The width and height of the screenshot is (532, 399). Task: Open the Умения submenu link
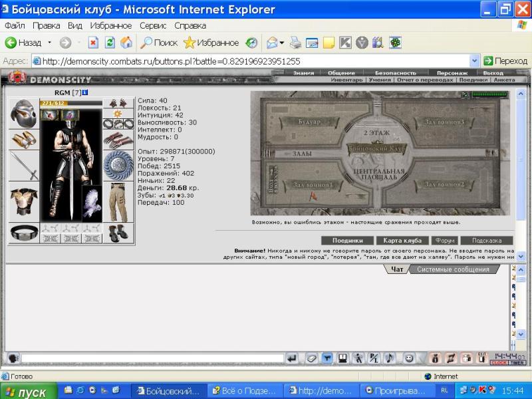tap(380, 80)
